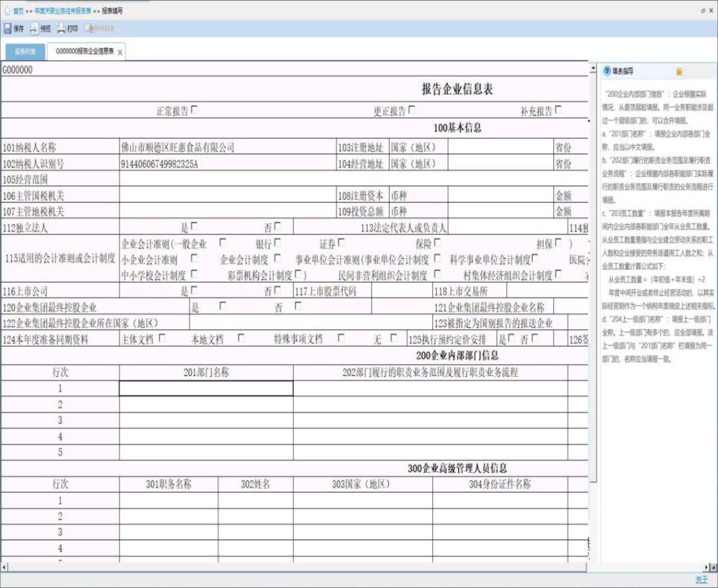Viewport: 718px width, 588px height.
Task: Click the 108注册资本 币种 field
Action: pos(501,195)
